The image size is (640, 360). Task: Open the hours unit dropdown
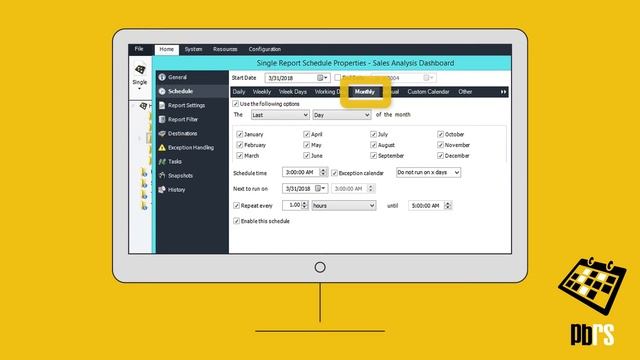(344, 206)
